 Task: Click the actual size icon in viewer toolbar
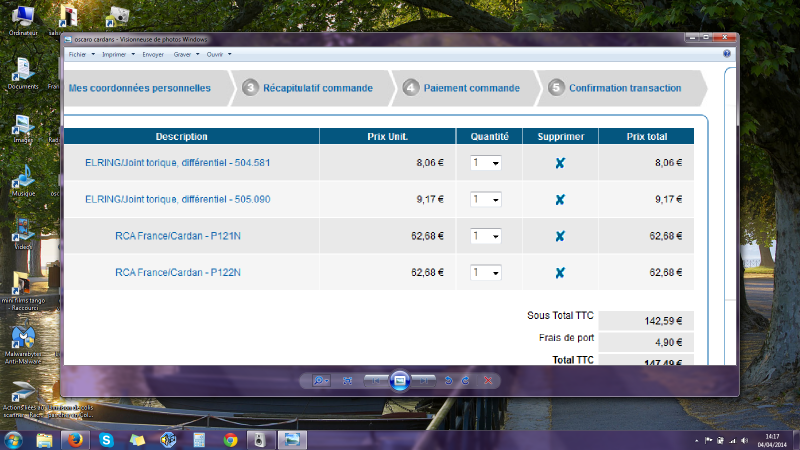point(347,381)
